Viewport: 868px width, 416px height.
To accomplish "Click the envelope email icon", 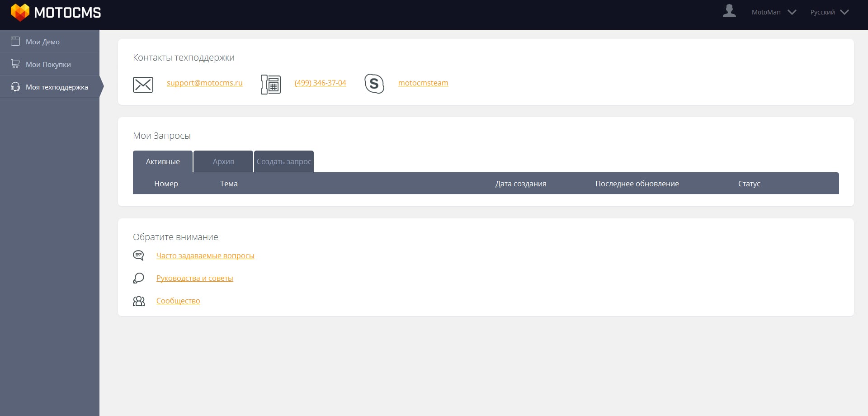I will [143, 85].
